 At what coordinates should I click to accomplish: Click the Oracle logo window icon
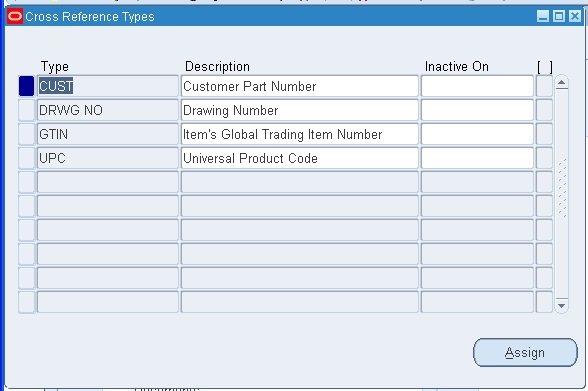point(15,16)
